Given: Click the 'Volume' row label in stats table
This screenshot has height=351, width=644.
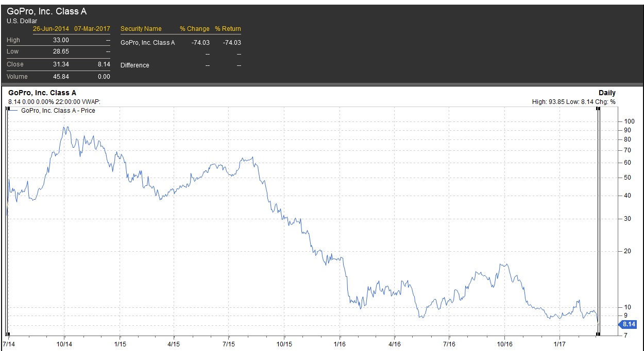Looking at the screenshot, I should coord(17,77).
